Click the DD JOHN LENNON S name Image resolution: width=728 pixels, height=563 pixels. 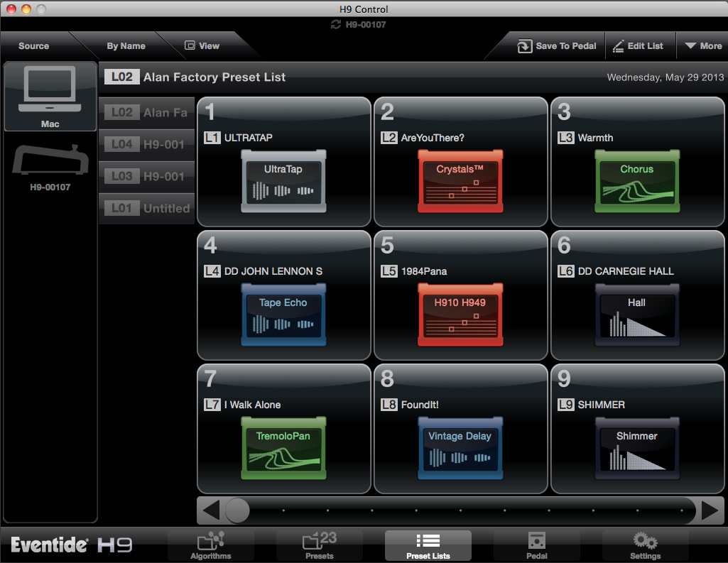[273, 271]
